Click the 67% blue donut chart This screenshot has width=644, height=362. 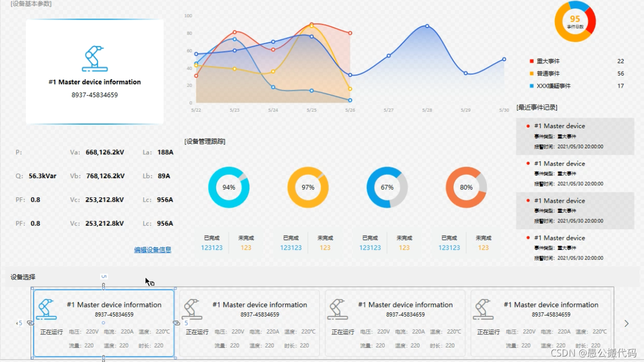(x=387, y=187)
